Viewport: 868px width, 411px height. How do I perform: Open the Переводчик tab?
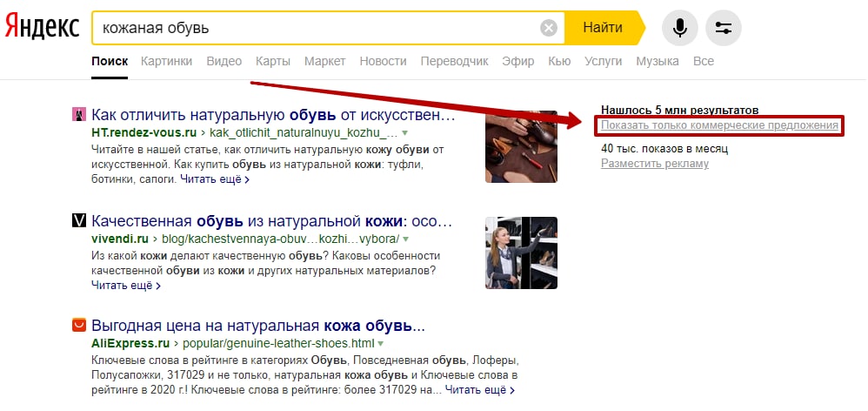(455, 61)
